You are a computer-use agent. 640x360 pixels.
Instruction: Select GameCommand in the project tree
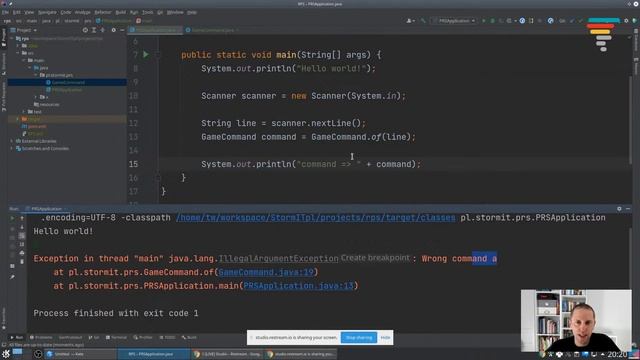[68, 82]
